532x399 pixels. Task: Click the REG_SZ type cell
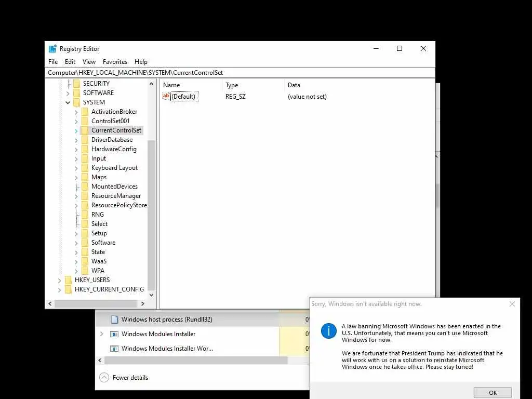pyautogui.click(x=235, y=97)
